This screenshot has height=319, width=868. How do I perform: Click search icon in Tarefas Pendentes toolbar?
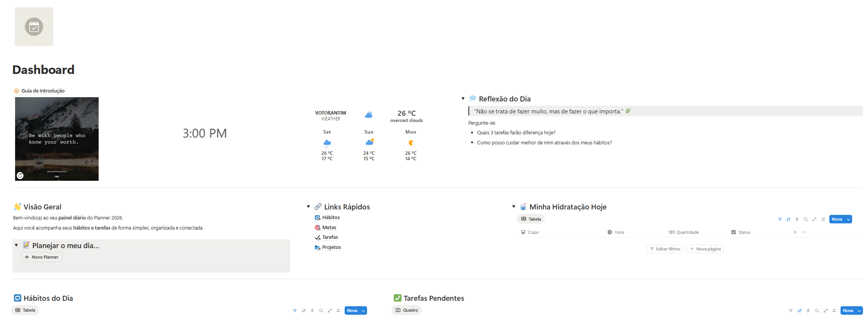pyautogui.click(x=817, y=311)
